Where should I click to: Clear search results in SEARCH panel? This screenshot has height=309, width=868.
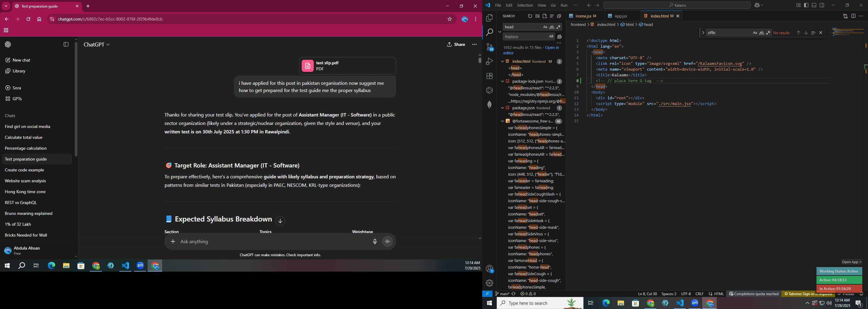coord(537,16)
